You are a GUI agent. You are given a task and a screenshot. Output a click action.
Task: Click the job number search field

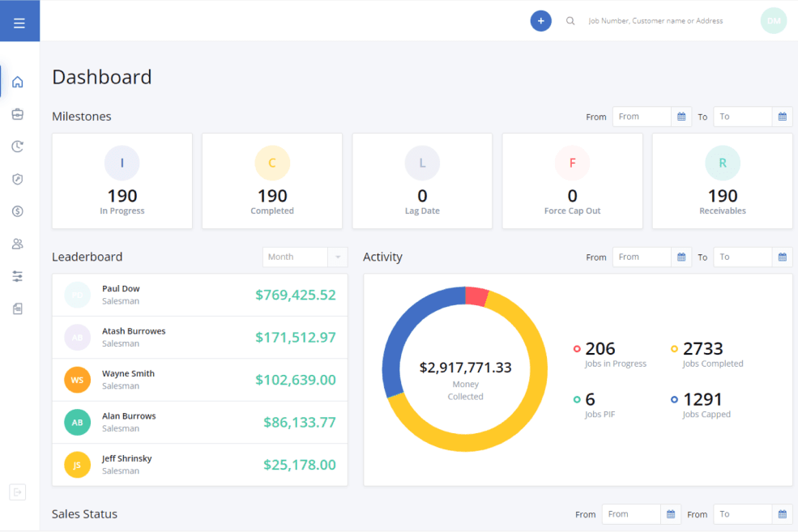pos(664,21)
